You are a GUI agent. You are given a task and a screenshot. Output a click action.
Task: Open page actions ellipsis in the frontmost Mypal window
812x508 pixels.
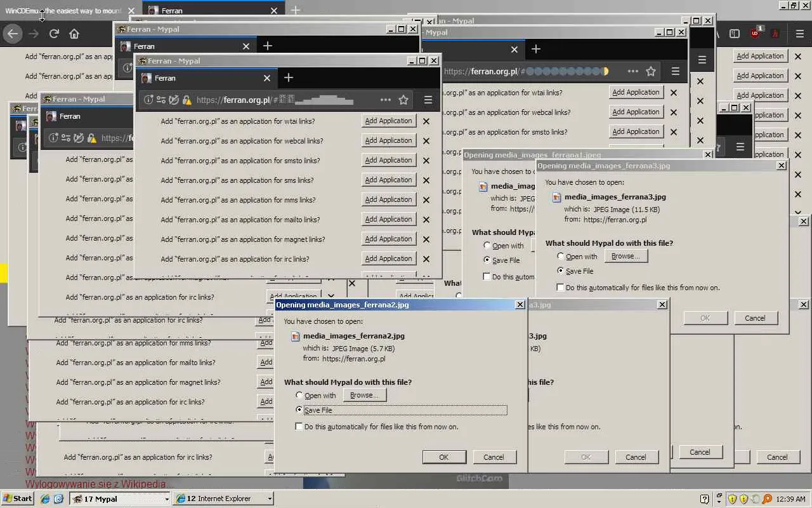(386, 100)
